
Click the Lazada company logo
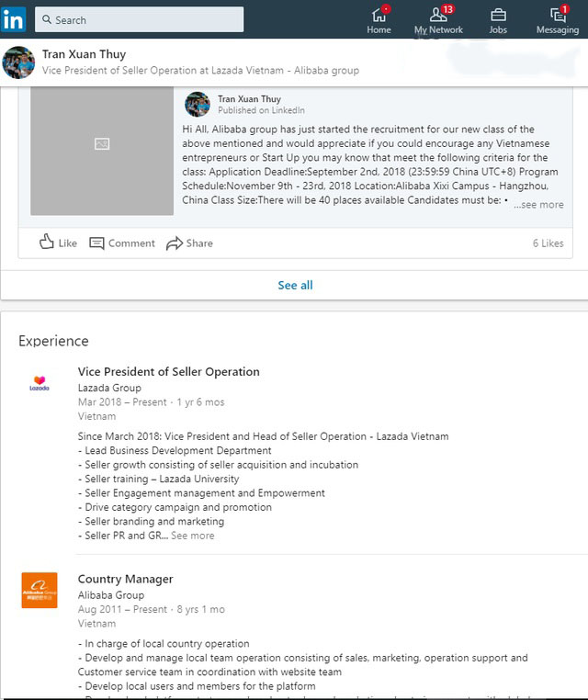[40, 383]
